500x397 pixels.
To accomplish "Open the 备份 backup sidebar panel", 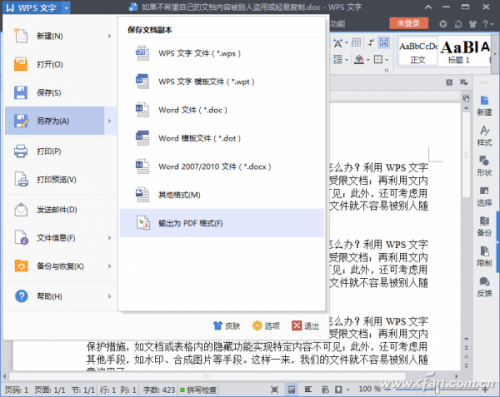I will click(x=484, y=226).
